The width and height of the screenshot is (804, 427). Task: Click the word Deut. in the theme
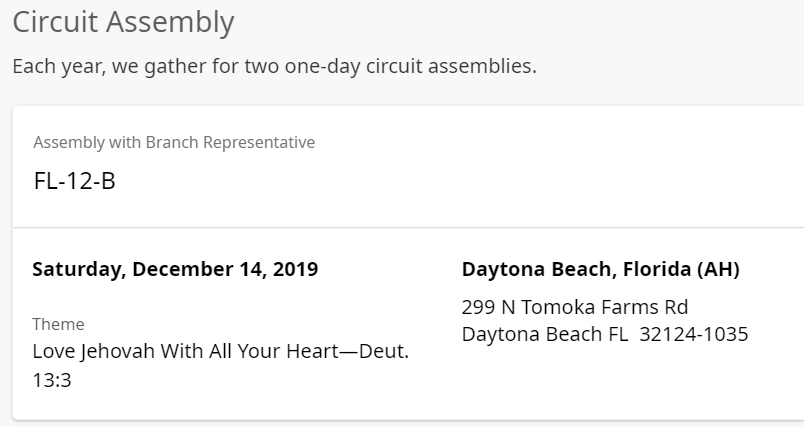(384, 352)
